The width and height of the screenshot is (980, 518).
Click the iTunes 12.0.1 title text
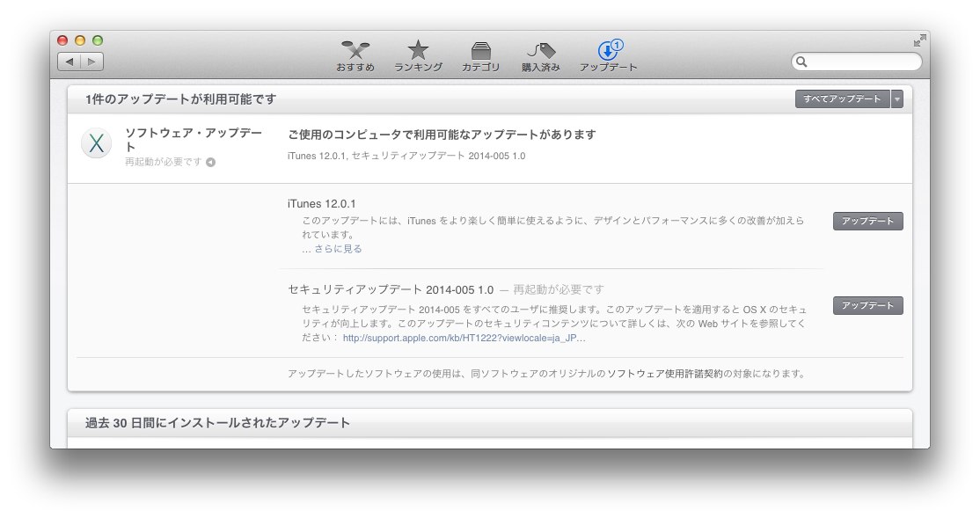(321, 204)
